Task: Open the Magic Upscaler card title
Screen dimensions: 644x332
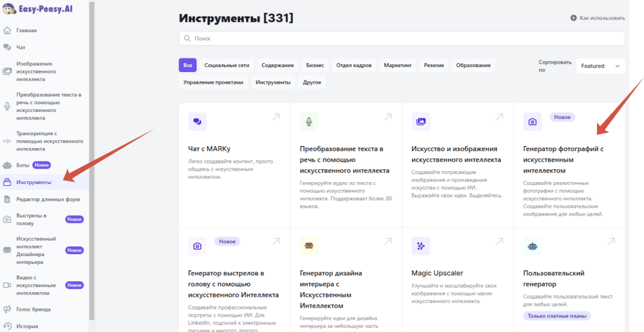Action: 437,273
